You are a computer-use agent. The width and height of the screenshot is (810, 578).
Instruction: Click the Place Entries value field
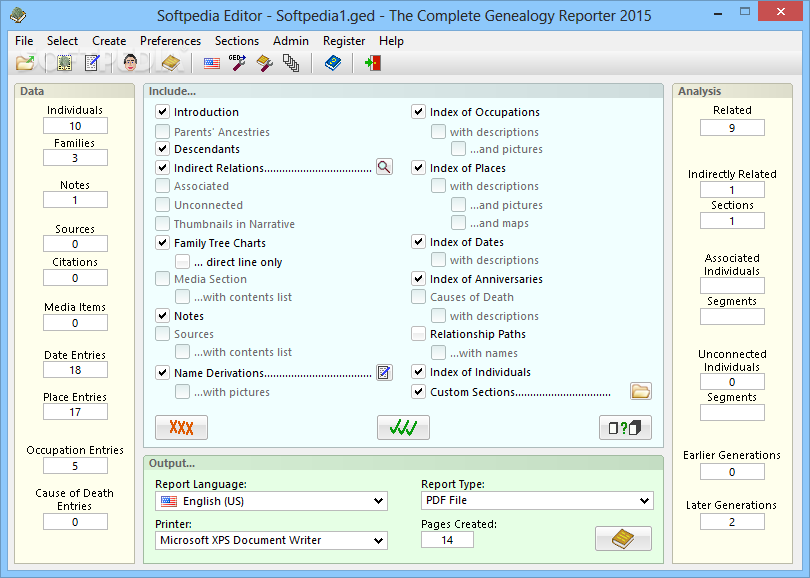(75, 412)
